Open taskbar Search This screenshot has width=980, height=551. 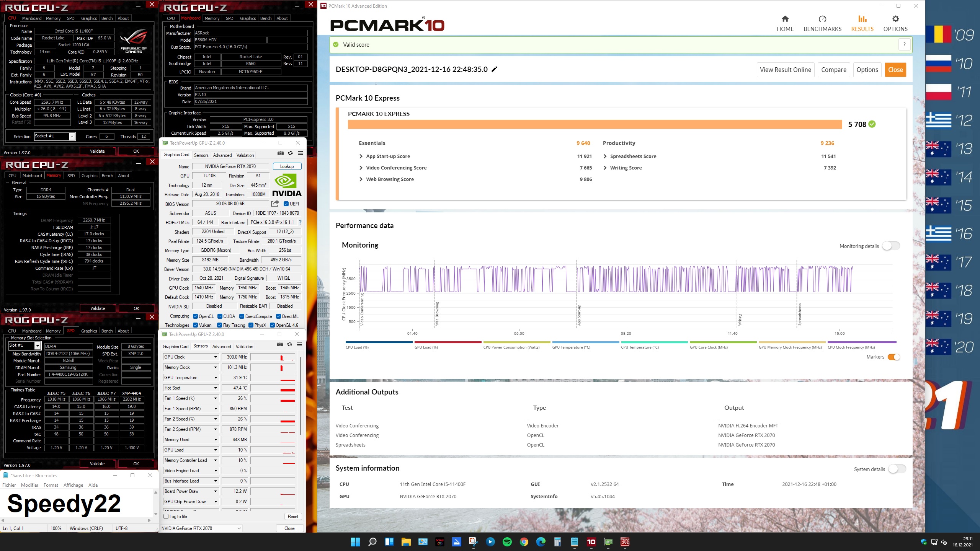pyautogui.click(x=372, y=542)
